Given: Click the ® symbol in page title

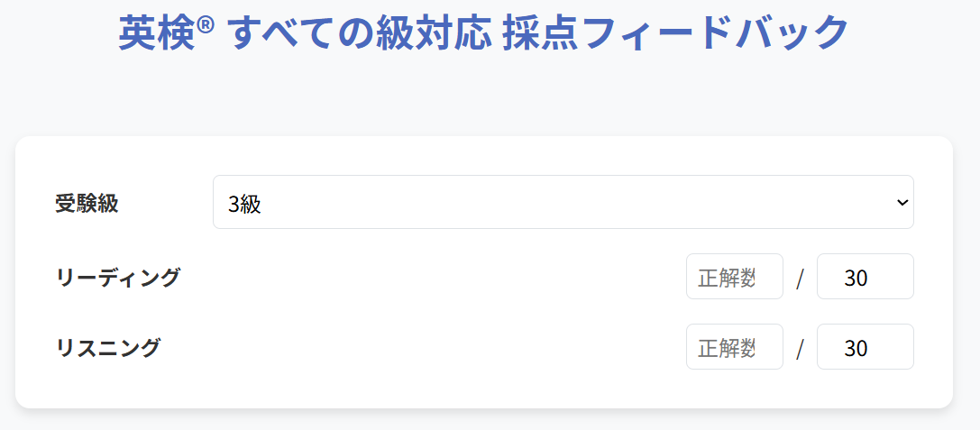Looking at the screenshot, I should [x=206, y=24].
